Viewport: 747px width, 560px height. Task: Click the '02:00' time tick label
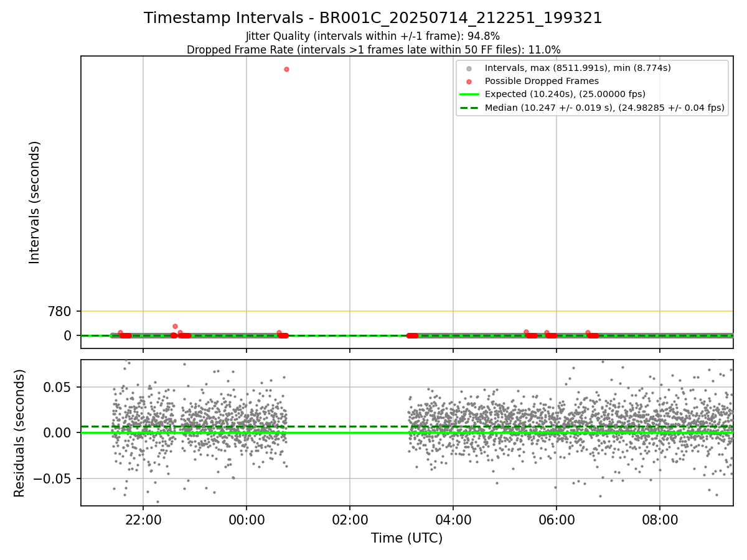tap(350, 519)
